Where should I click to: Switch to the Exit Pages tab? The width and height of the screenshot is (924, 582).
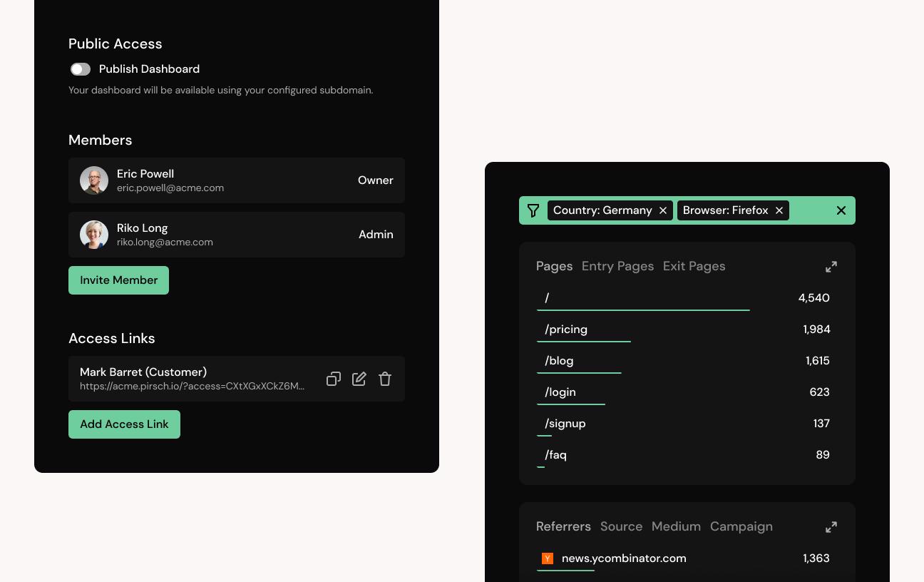tap(694, 266)
